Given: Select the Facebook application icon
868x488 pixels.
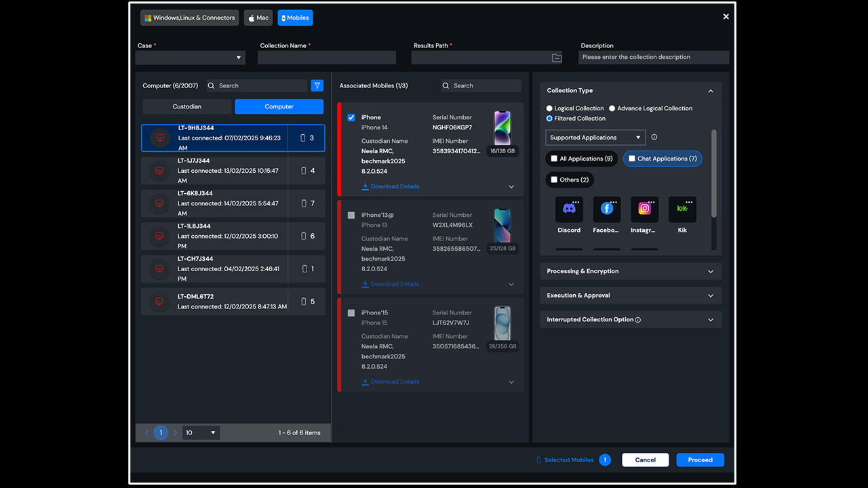Looking at the screenshot, I should 607,209.
